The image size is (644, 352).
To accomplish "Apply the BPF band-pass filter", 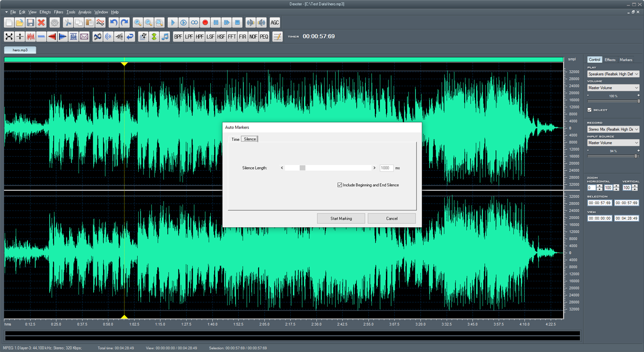I will (x=178, y=37).
